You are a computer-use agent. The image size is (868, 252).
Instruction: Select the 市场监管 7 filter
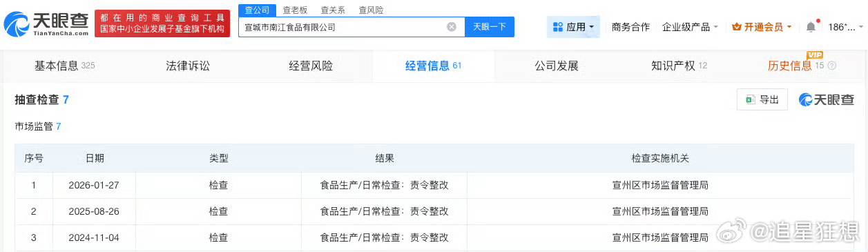pyautogui.click(x=38, y=126)
